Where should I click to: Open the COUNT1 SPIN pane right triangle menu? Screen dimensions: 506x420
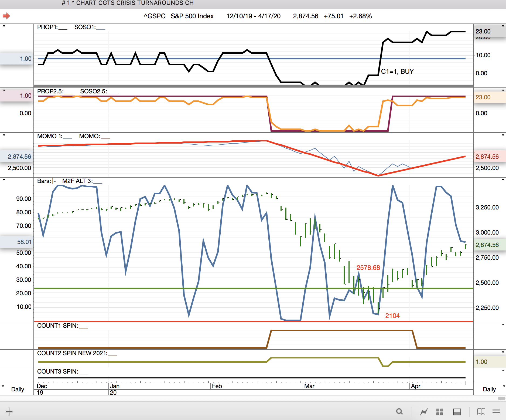tap(503, 324)
